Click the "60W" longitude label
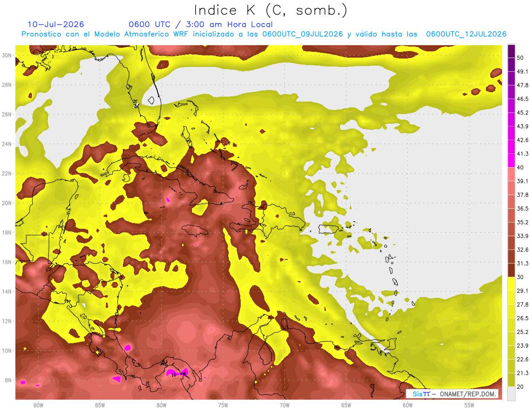The image size is (532, 411). pos(408,405)
